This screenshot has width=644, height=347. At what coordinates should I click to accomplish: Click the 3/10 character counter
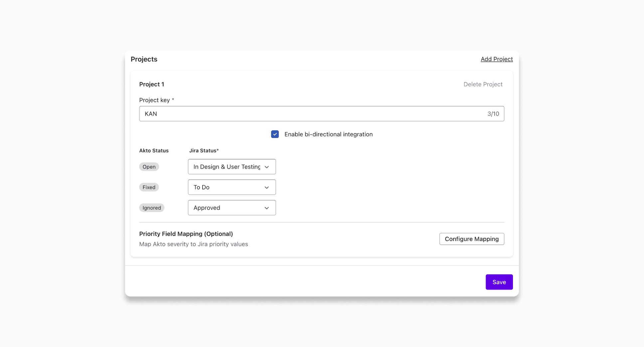click(x=493, y=114)
